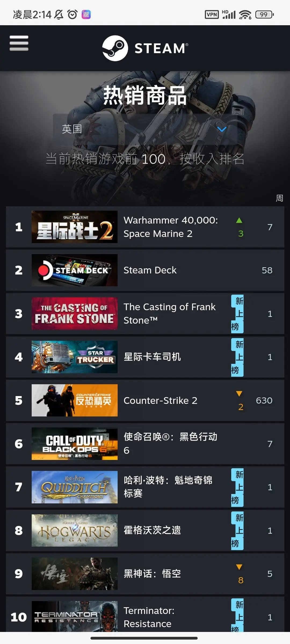Tap the Steam logo
The height and width of the screenshot is (644, 290).
145,48
